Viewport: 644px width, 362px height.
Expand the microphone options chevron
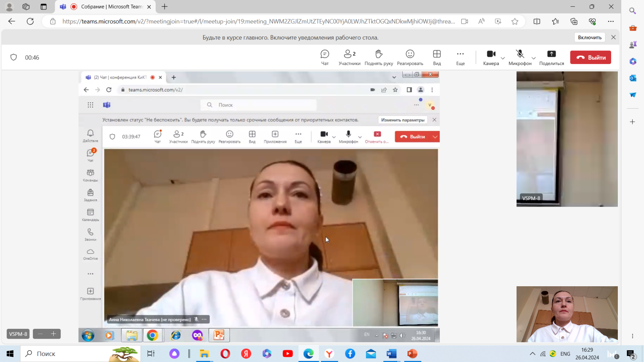(x=533, y=58)
